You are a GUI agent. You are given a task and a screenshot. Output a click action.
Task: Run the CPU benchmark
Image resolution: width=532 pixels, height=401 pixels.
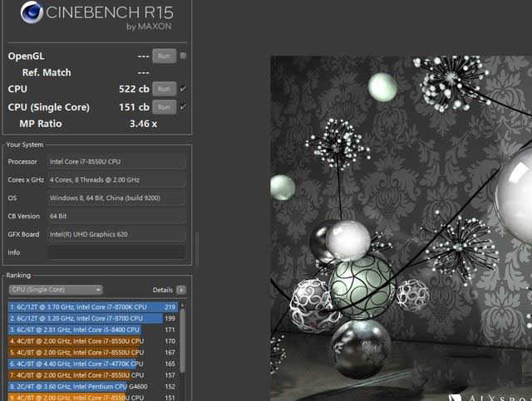(x=165, y=89)
